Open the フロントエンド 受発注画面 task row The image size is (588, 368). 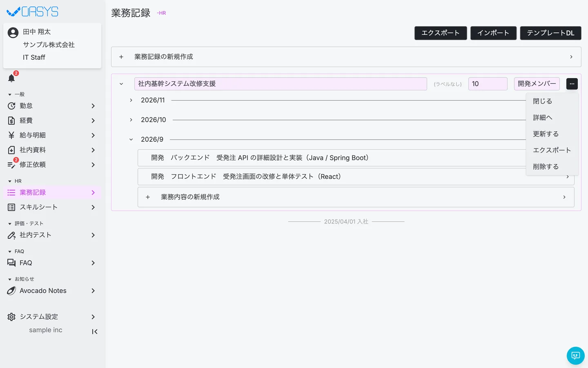(x=356, y=177)
